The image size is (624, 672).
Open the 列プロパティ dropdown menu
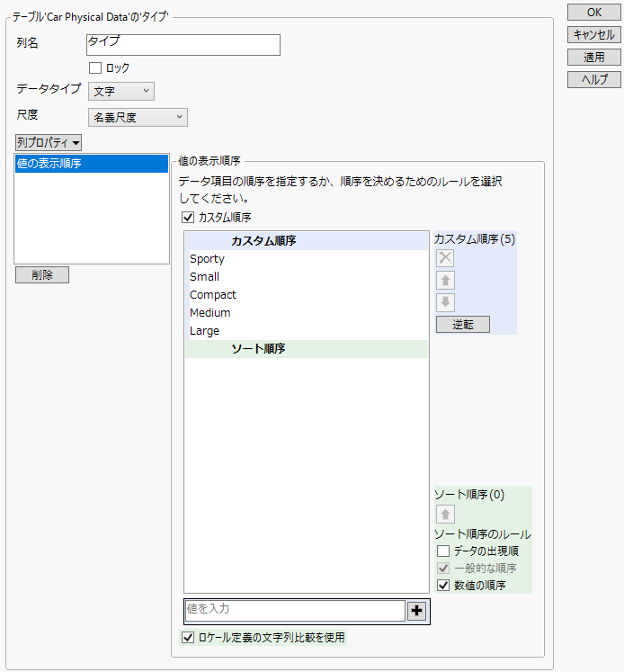[49, 143]
